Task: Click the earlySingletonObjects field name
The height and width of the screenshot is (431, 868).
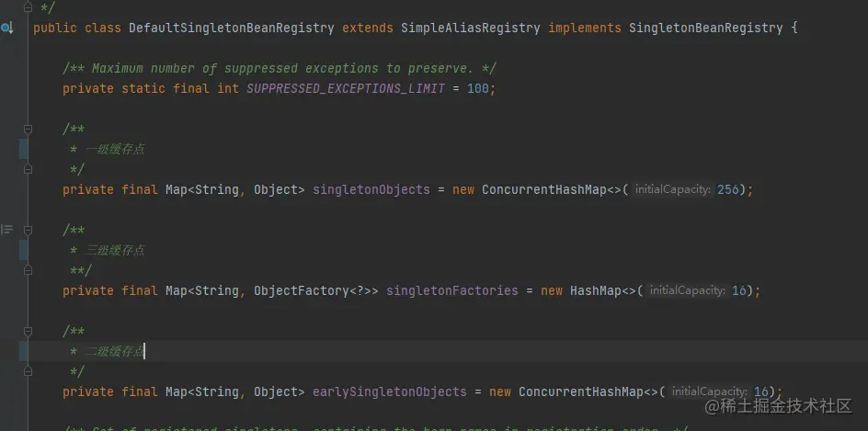Action: (390, 391)
